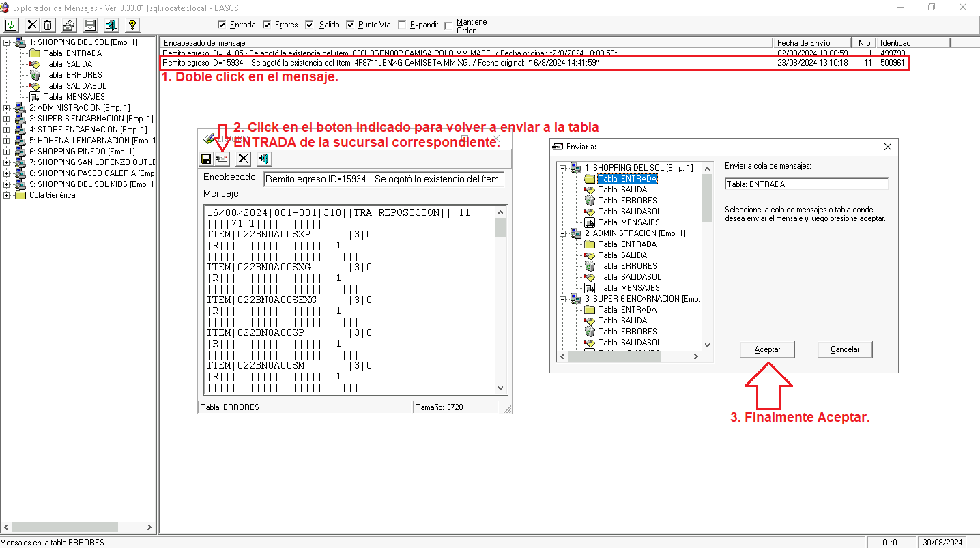Click the Encabezado text field

(384, 179)
